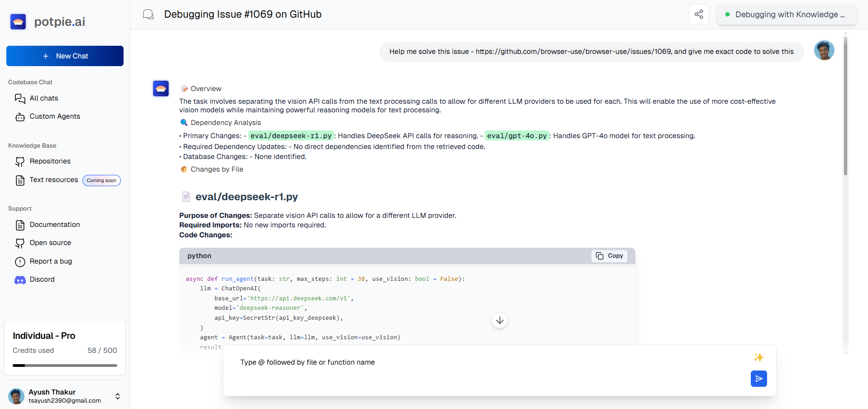This screenshot has height=409, width=868.
Task: Open the Debugging with Knowledge agent selector
Action: click(x=787, y=14)
